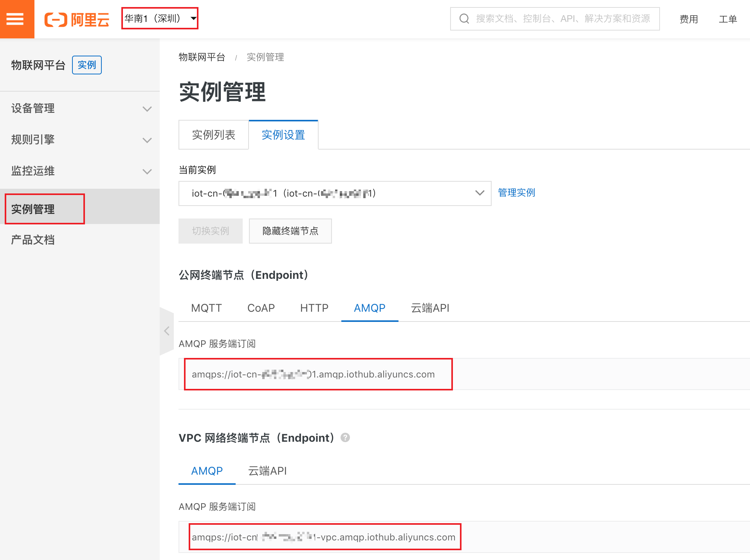
Task: Click the Alibaba Cloud logo
Action: point(77,19)
